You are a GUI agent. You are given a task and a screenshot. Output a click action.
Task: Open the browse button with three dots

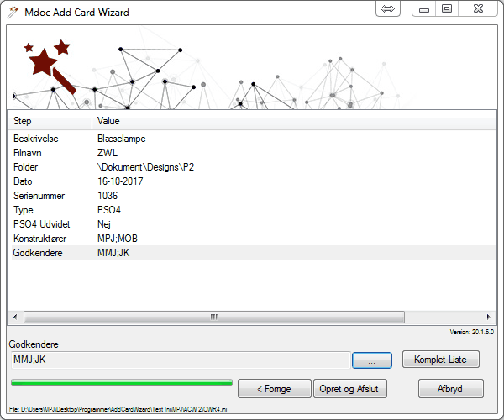coord(371,360)
